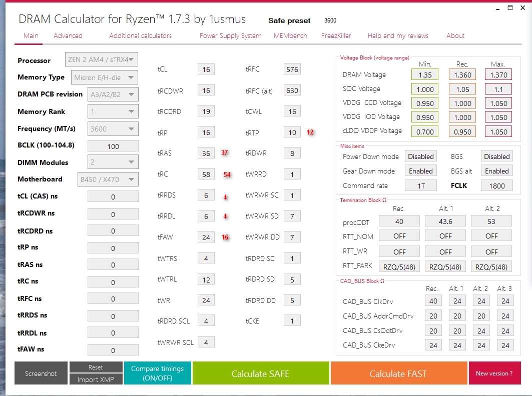Open the Memory Rank dropdown
Image resolution: width=532 pixels, height=396 pixels.
[113, 111]
